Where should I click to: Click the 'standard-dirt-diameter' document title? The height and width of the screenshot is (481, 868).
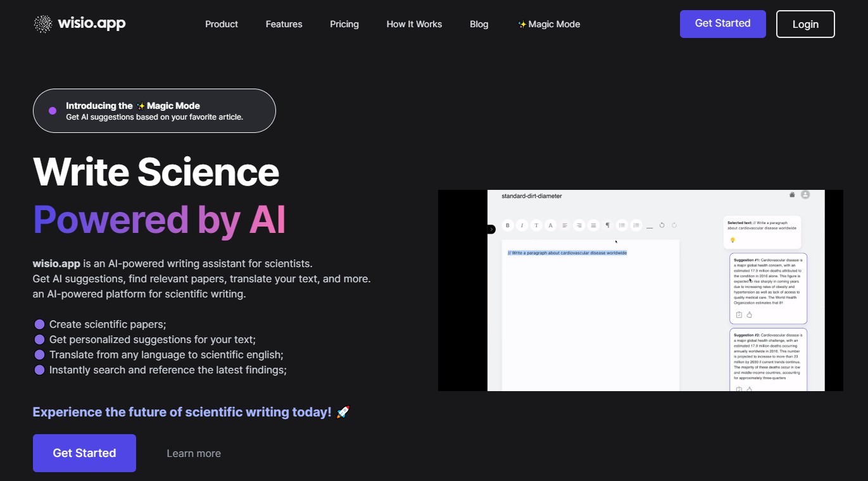532,196
